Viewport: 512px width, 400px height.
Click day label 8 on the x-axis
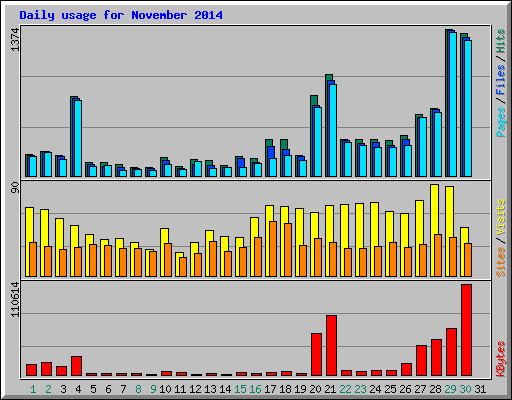tap(138, 389)
